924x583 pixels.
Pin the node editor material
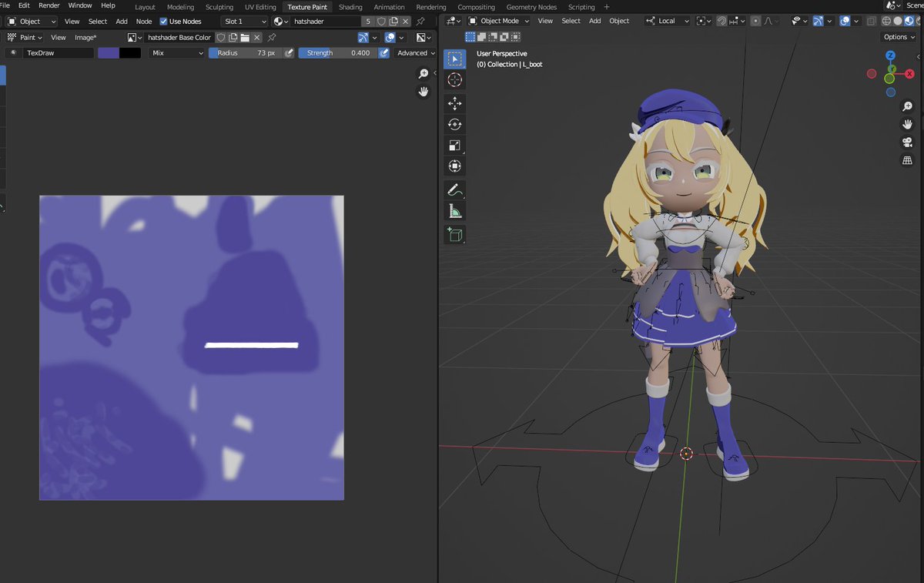[x=420, y=22]
